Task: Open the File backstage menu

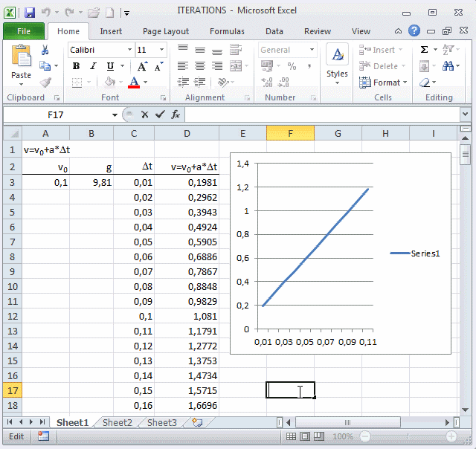Action: pos(23,31)
